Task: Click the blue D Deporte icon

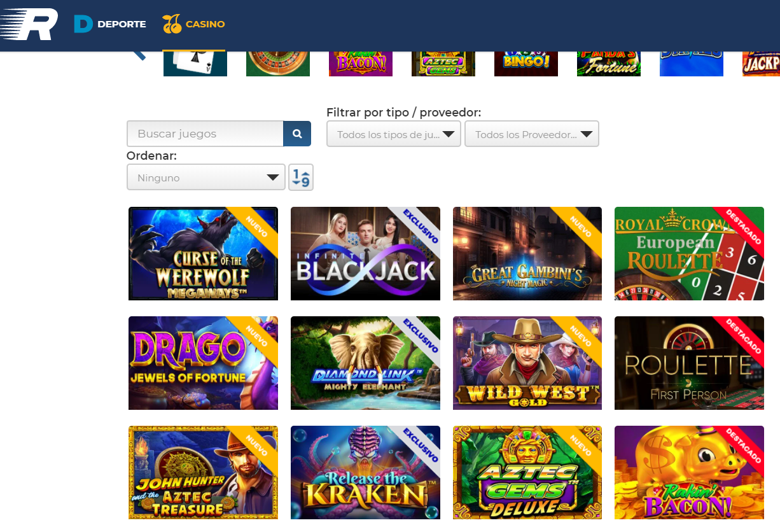Action: click(83, 24)
